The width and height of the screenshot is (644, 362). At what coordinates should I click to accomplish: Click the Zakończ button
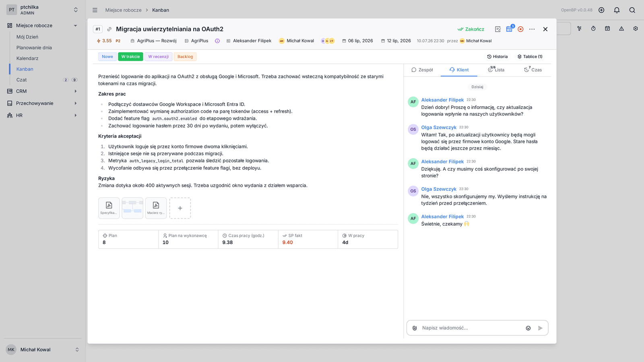[x=471, y=29]
